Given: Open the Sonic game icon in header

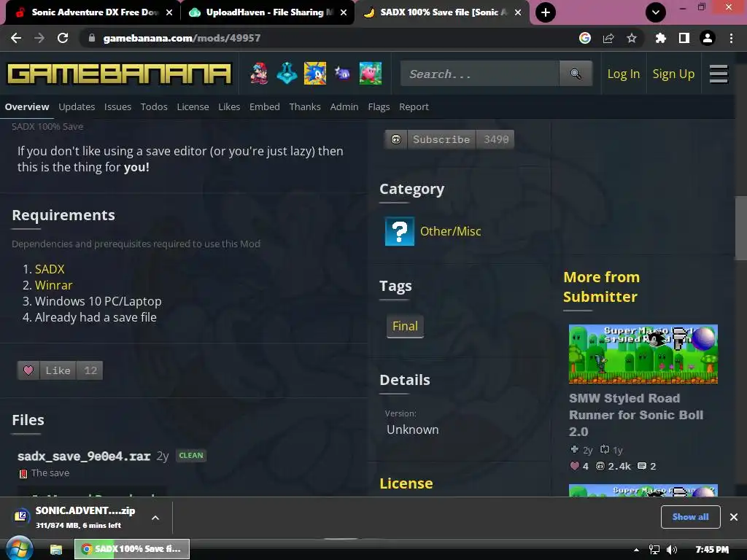Looking at the screenshot, I should [x=315, y=74].
